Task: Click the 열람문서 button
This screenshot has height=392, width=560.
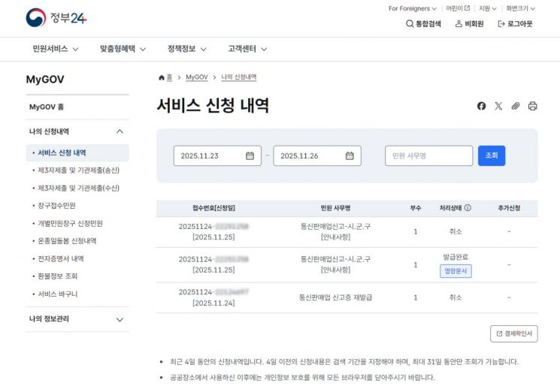Action: (456, 271)
